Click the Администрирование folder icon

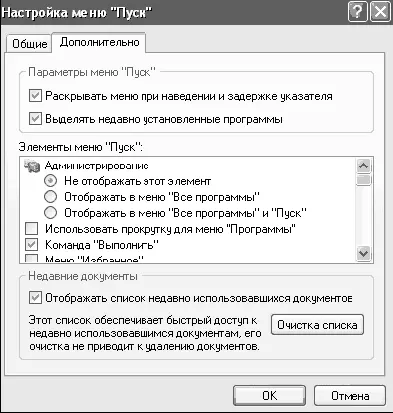point(32,166)
